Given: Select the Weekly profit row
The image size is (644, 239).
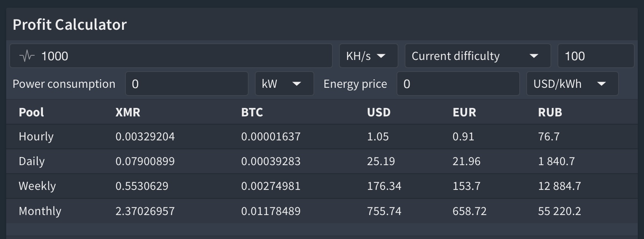Looking at the screenshot, I should tap(322, 186).
